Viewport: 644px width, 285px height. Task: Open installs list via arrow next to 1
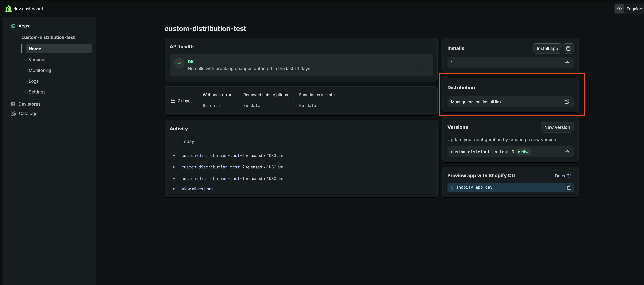point(567,63)
